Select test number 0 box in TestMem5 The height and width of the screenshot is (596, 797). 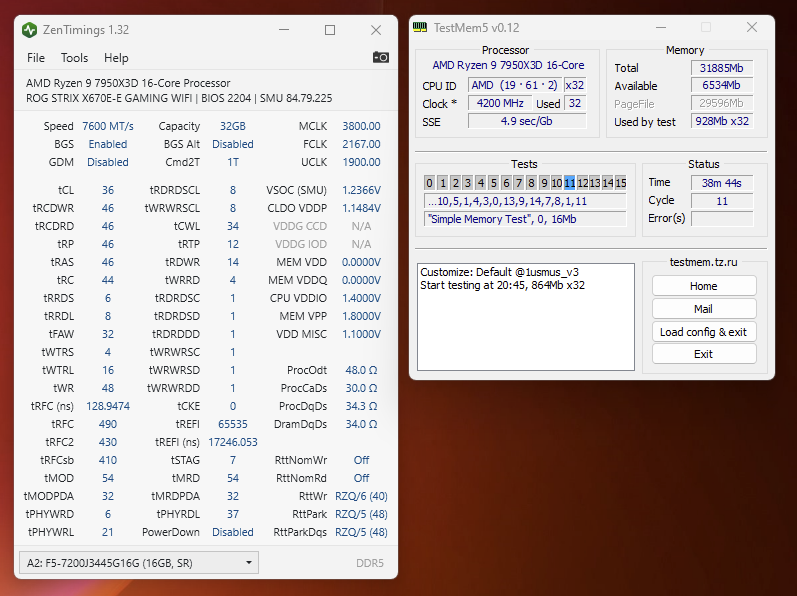[x=430, y=183]
